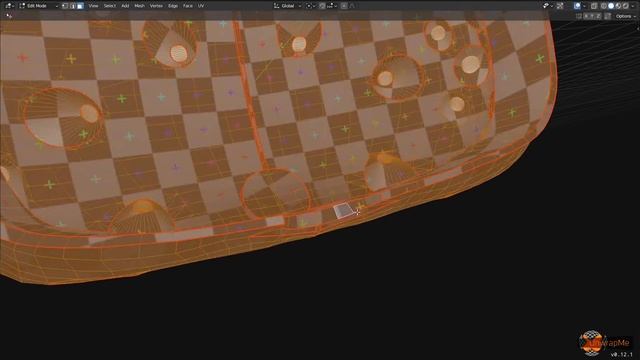The height and width of the screenshot is (360, 640).
Task: Open the Edge menu
Action: pyautogui.click(x=173, y=6)
